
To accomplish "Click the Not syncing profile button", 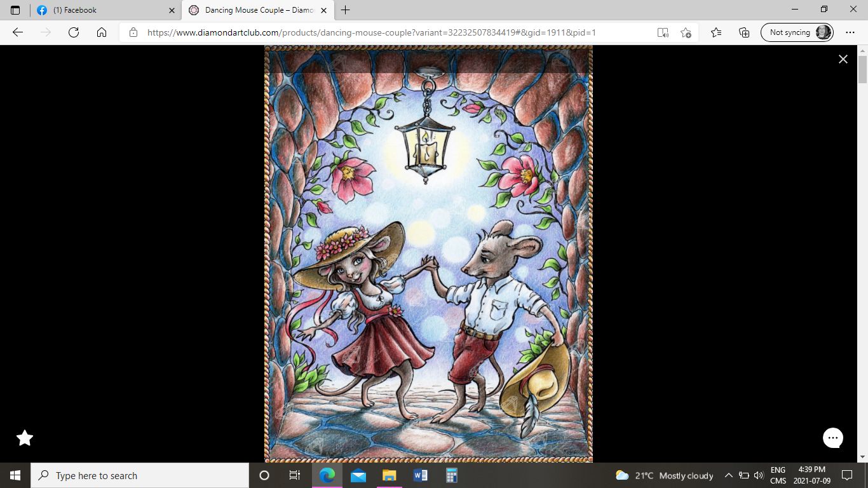I will 797,32.
